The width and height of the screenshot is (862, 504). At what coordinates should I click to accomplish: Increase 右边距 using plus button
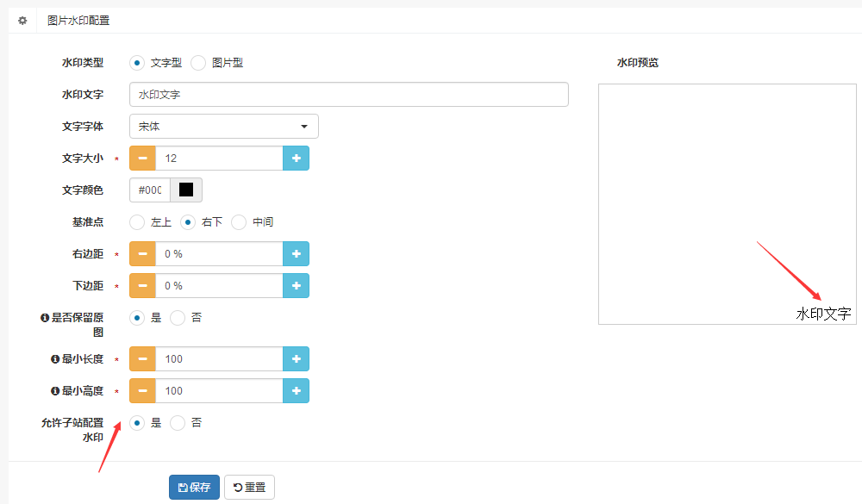click(x=296, y=254)
